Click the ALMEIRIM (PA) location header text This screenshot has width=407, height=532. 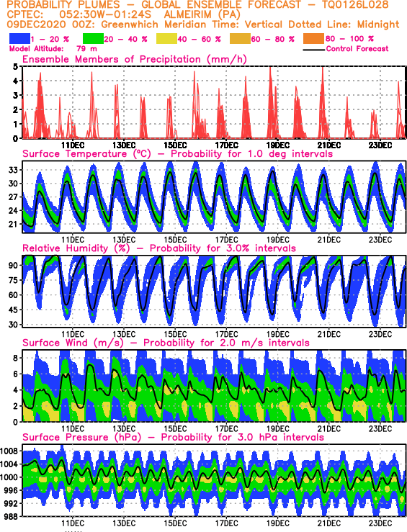tap(202, 15)
